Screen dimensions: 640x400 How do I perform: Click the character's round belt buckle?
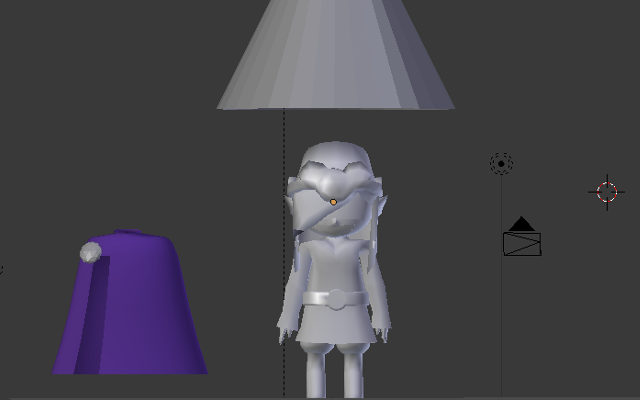pos(336,299)
